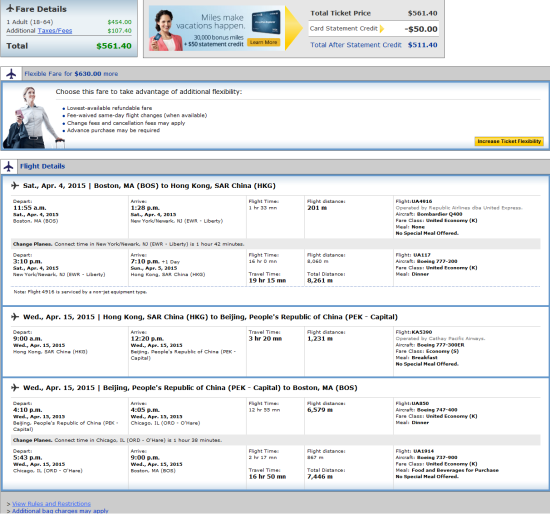Click the Flight Details section header

click(42, 166)
